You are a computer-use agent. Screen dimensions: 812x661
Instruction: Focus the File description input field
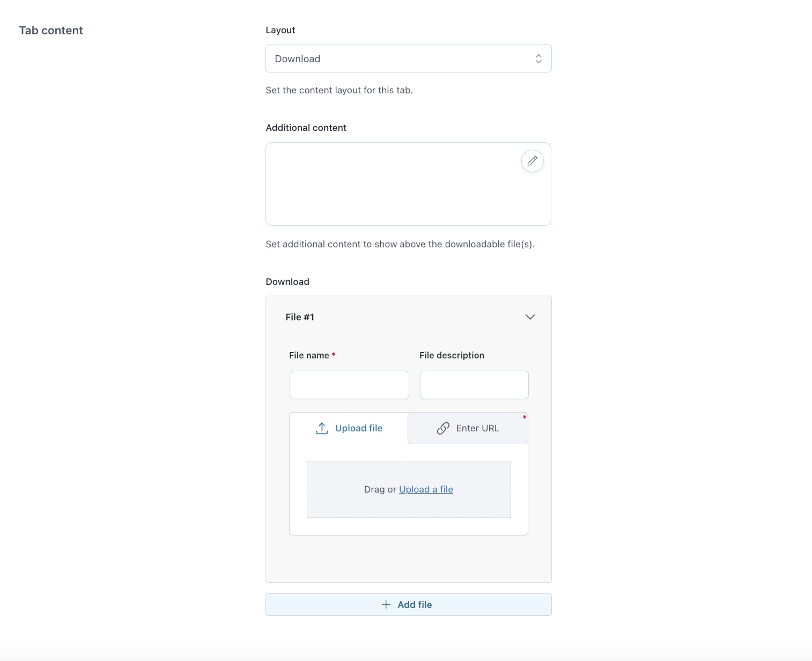click(474, 385)
